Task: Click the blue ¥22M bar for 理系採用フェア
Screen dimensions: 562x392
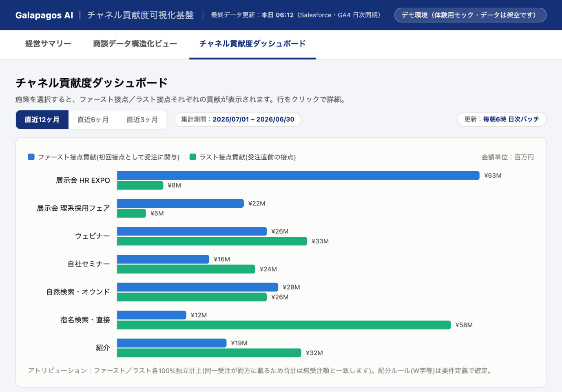Action: 180,203
